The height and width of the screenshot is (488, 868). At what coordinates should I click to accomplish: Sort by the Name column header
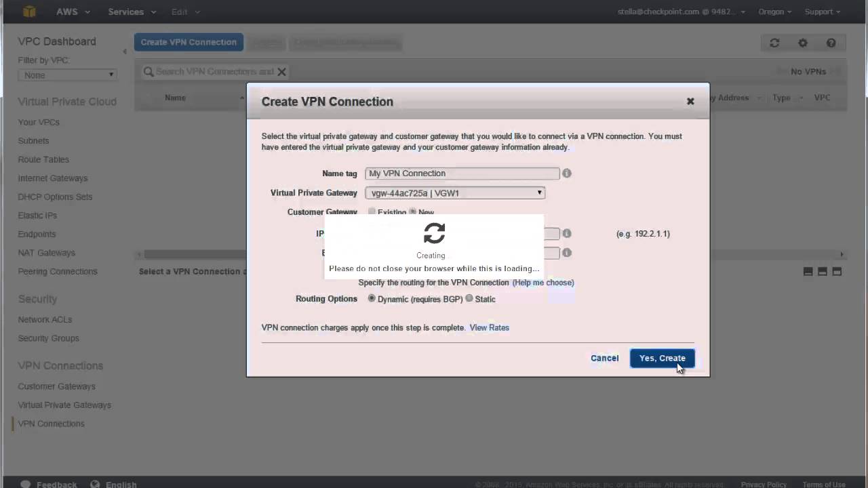pos(175,98)
